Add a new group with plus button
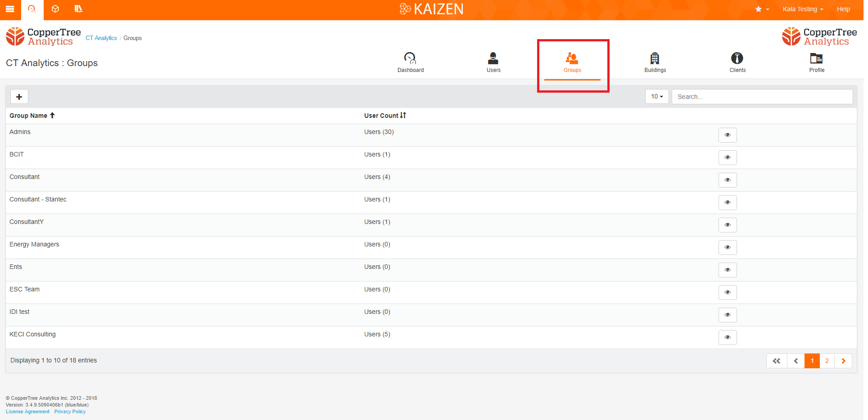This screenshot has width=868, height=420. 19,97
